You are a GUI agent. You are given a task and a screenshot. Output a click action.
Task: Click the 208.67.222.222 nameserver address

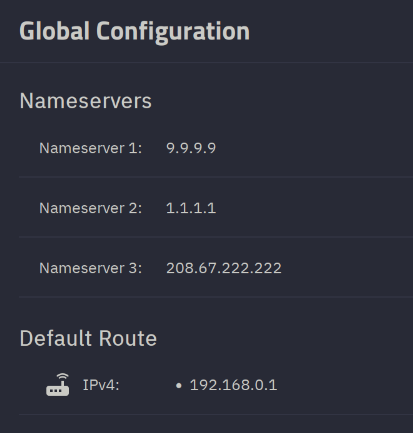pos(224,268)
